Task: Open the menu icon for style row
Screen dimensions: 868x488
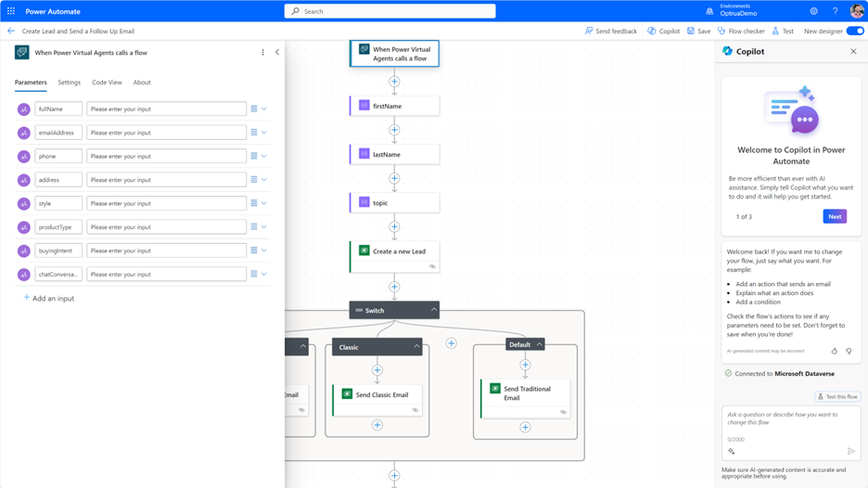Action: tap(254, 203)
